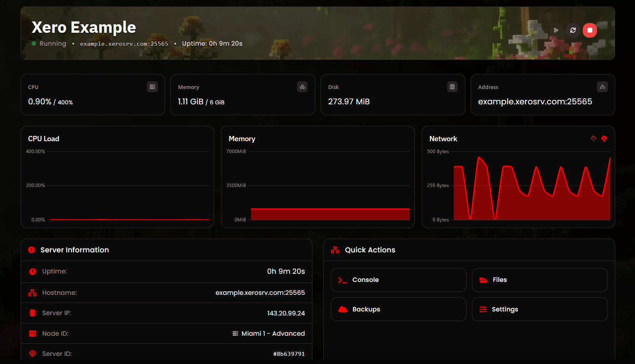
Task: Click the example.xerosrv.com:25565 address in header
Action: (x=124, y=44)
